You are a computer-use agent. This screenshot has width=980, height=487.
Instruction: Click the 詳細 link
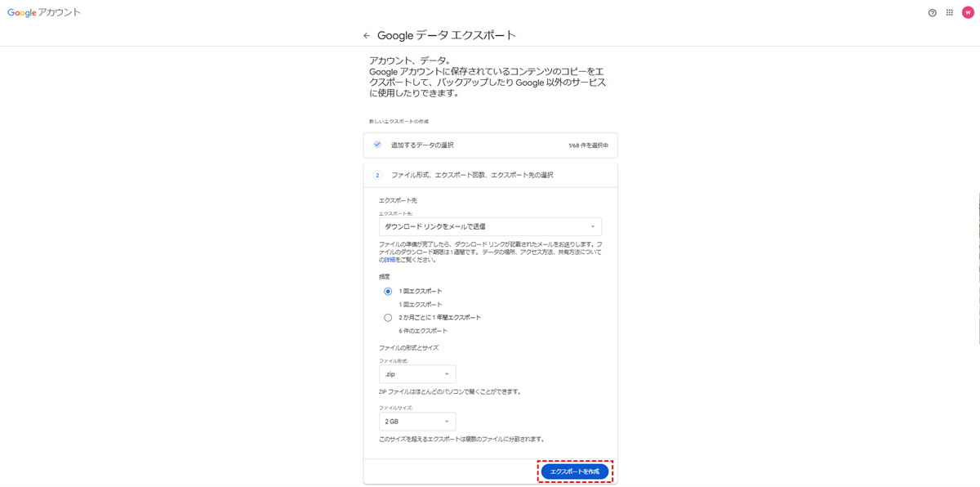390,260
